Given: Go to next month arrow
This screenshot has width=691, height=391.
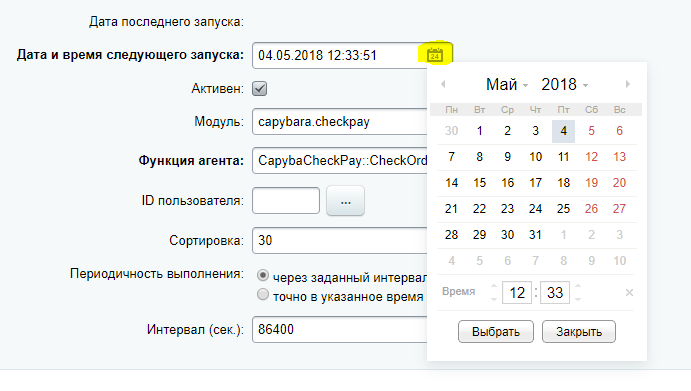Looking at the screenshot, I should pyautogui.click(x=628, y=84).
